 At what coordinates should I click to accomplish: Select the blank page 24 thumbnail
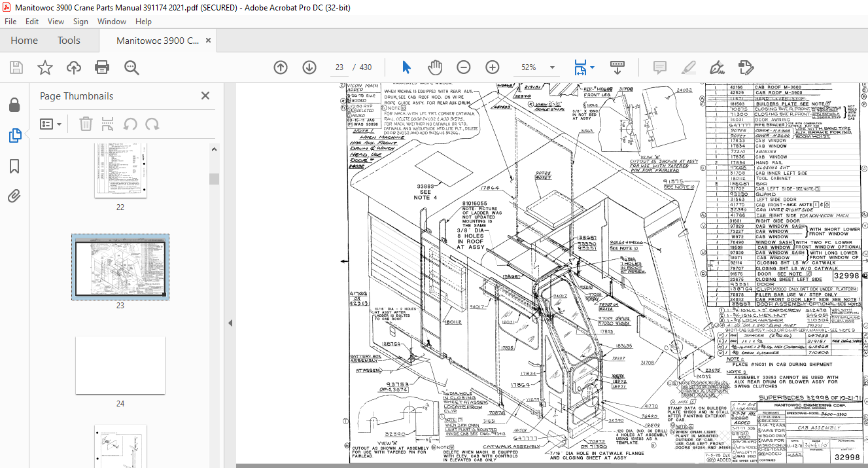click(x=120, y=365)
